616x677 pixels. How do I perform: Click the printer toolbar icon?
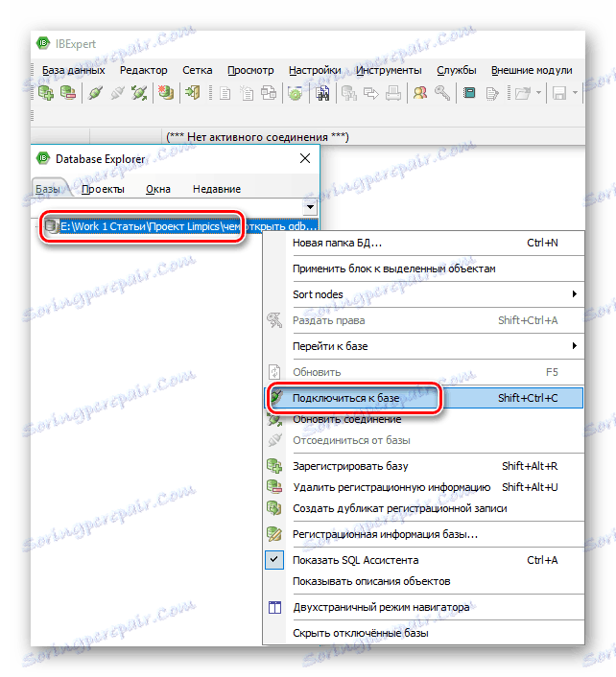393,93
